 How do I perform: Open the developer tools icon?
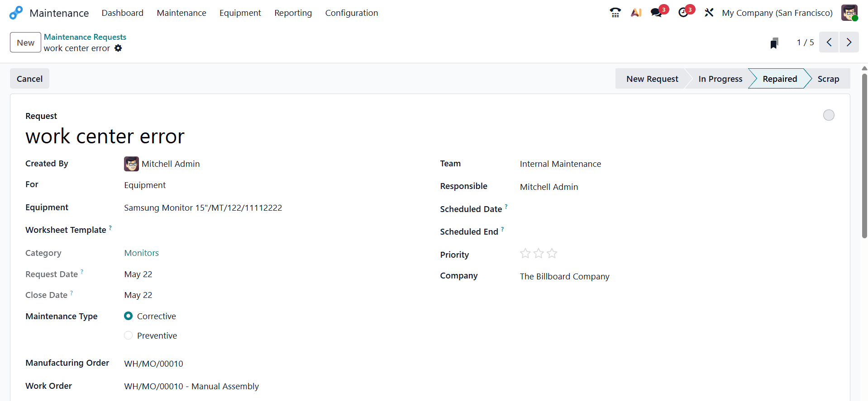pos(709,13)
